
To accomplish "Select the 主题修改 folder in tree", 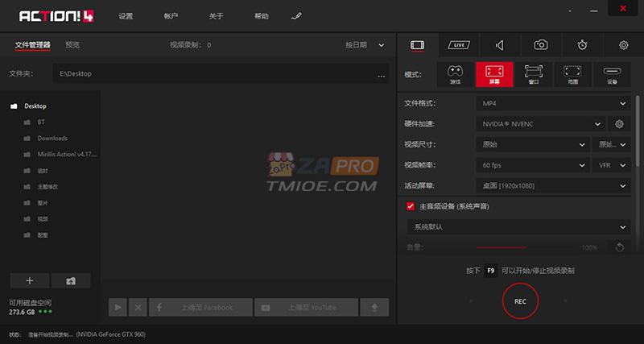I will click(x=47, y=187).
